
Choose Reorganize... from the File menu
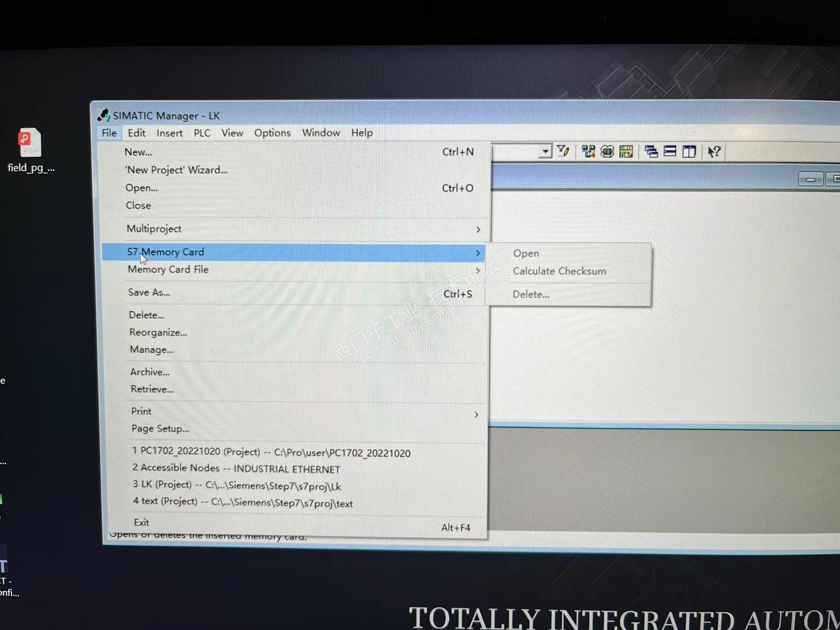click(295, 333)
